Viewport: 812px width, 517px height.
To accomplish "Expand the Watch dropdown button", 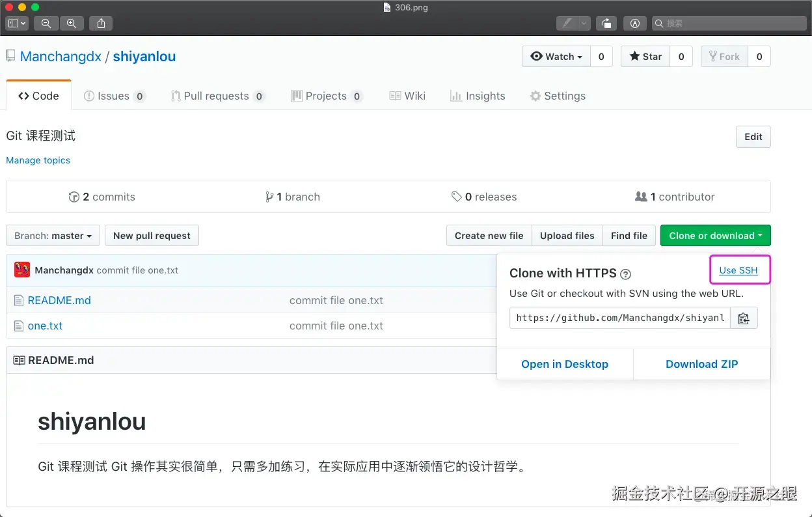I will pyautogui.click(x=556, y=57).
